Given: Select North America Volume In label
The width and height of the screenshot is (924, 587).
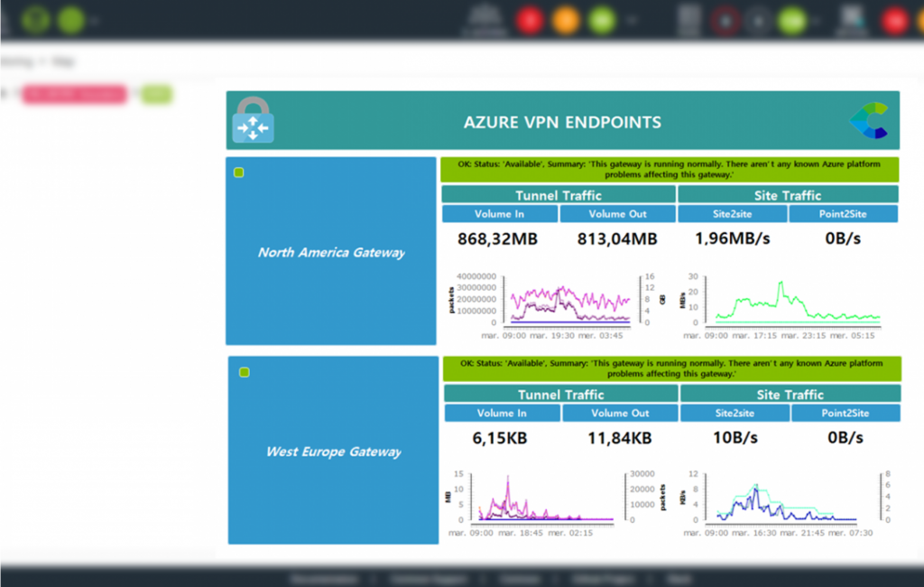Looking at the screenshot, I should pyautogui.click(x=500, y=214).
